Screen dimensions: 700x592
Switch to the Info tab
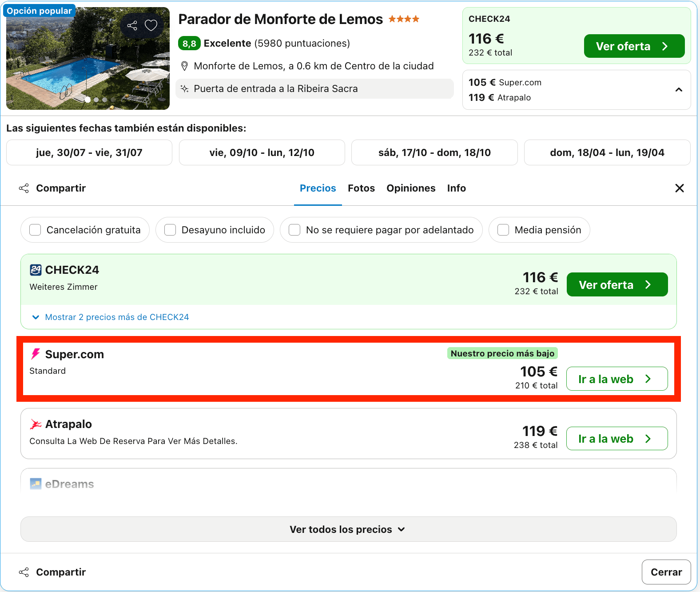point(457,188)
